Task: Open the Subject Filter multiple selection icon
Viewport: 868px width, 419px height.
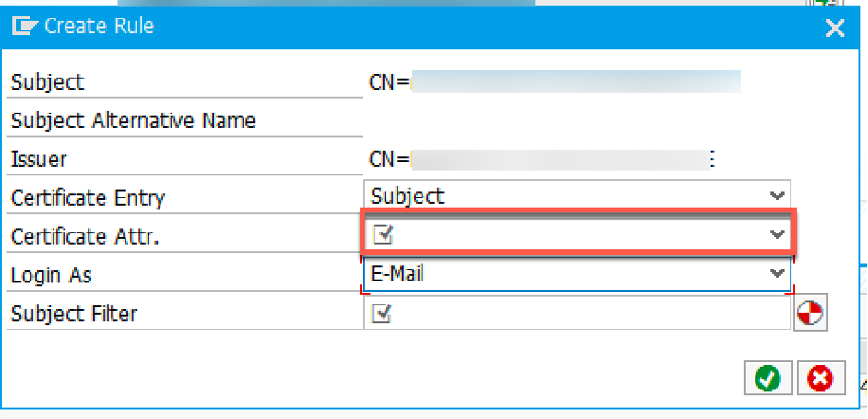Action: click(811, 314)
